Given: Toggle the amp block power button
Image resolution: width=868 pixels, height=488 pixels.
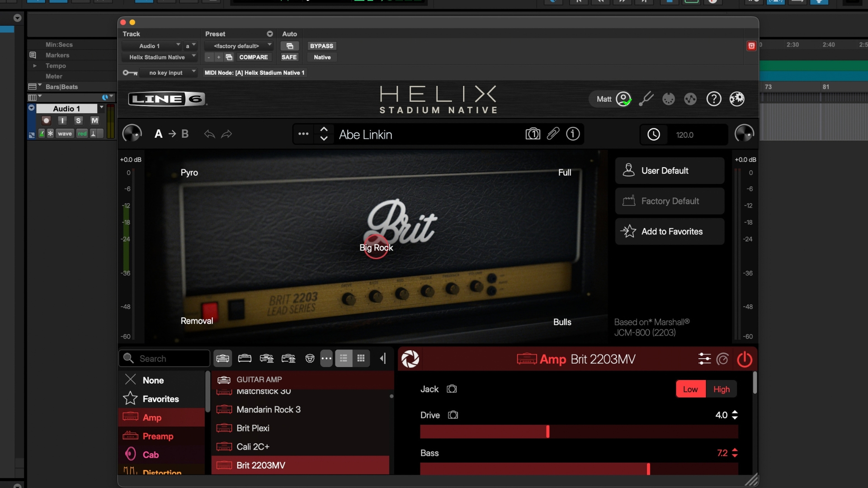Looking at the screenshot, I should (x=745, y=359).
